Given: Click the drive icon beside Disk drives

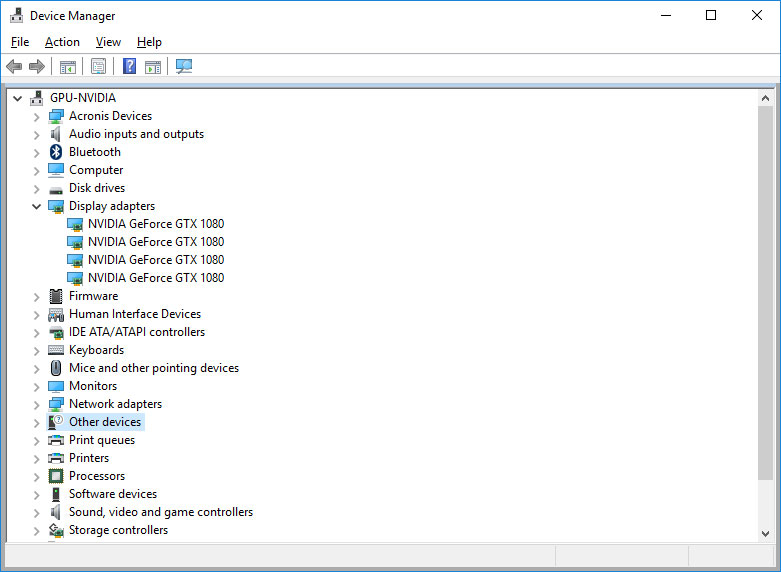Looking at the screenshot, I should [x=56, y=189].
